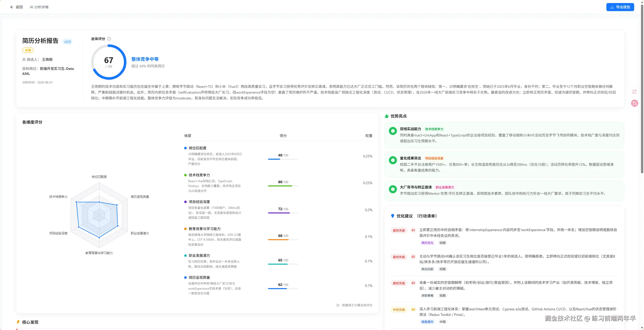644x330 pixels.
Task: Click the 中等 rating badge
Action: click(x=28, y=50)
